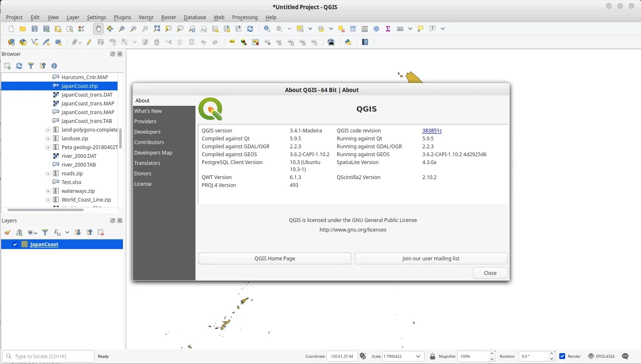Open the measure tool dropdown arrow
This screenshot has width=641, height=364.
pyautogui.click(x=410, y=29)
